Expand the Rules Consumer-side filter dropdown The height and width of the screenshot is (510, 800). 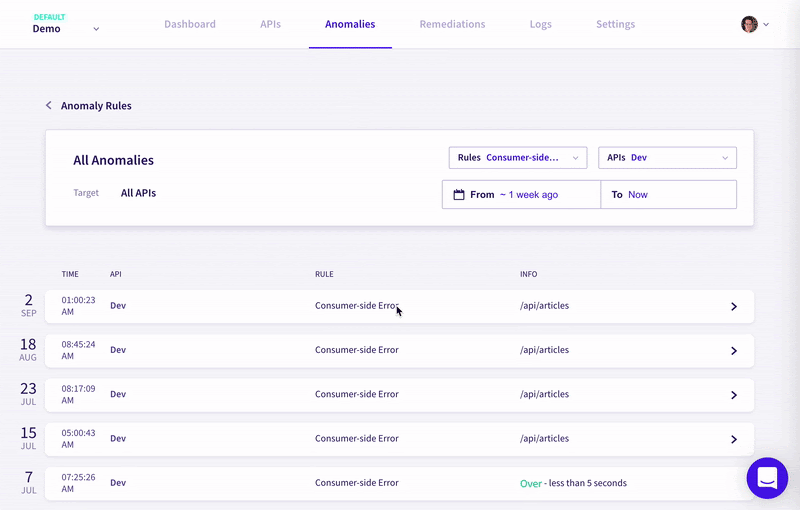click(x=518, y=158)
